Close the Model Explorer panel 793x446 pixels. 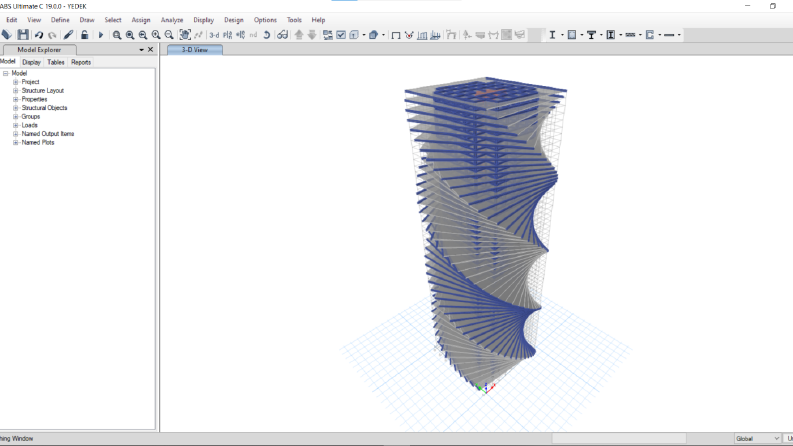point(150,50)
